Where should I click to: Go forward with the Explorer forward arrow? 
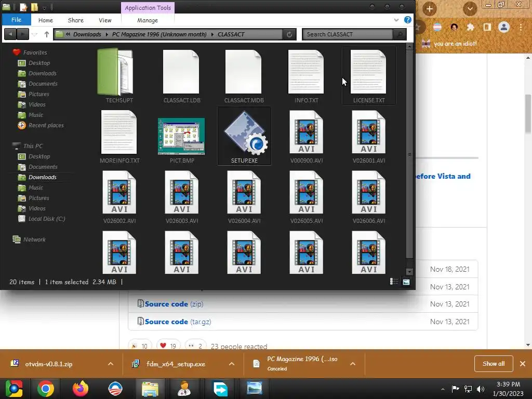pos(23,34)
